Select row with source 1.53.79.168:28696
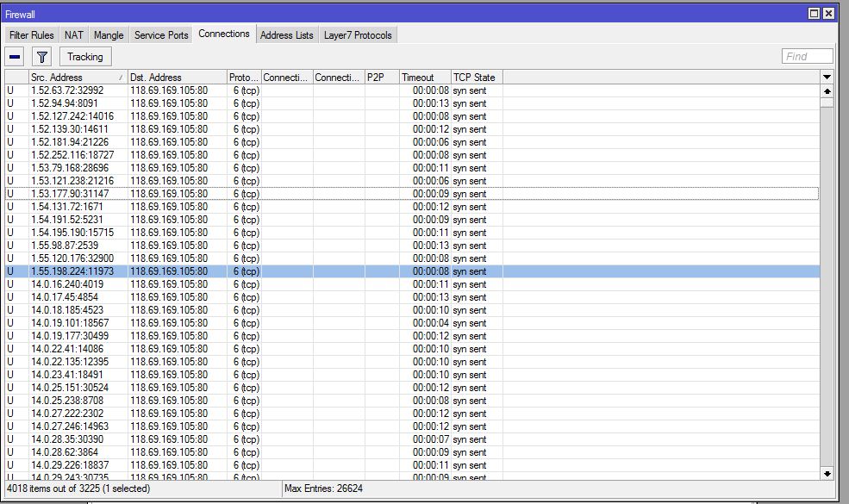The width and height of the screenshot is (849, 504). [x=412, y=168]
